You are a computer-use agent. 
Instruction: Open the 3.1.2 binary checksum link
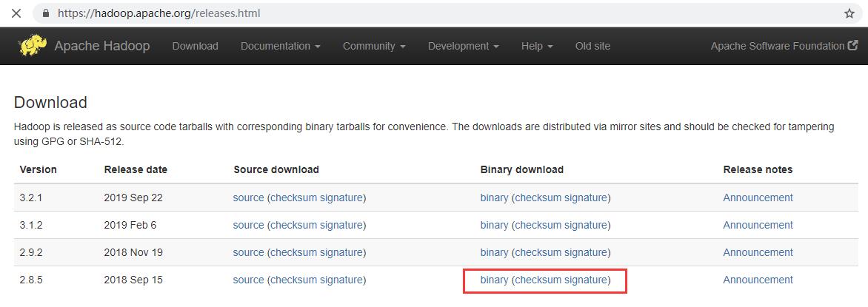pyautogui.click(x=538, y=225)
